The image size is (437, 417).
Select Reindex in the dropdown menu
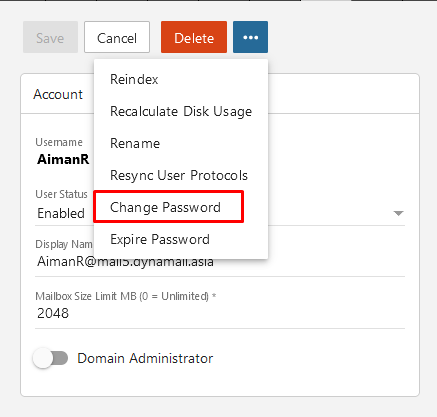pyautogui.click(x=134, y=79)
